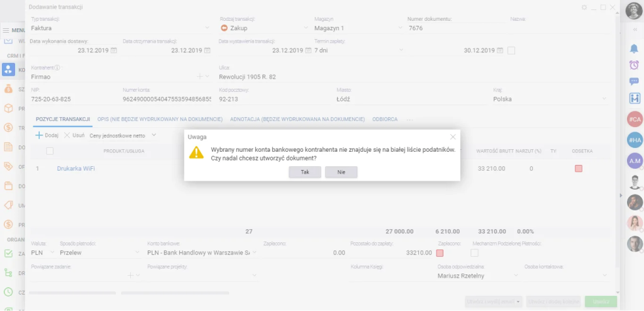Click the Dodaj plus icon
The height and width of the screenshot is (311, 644).
[39, 135]
